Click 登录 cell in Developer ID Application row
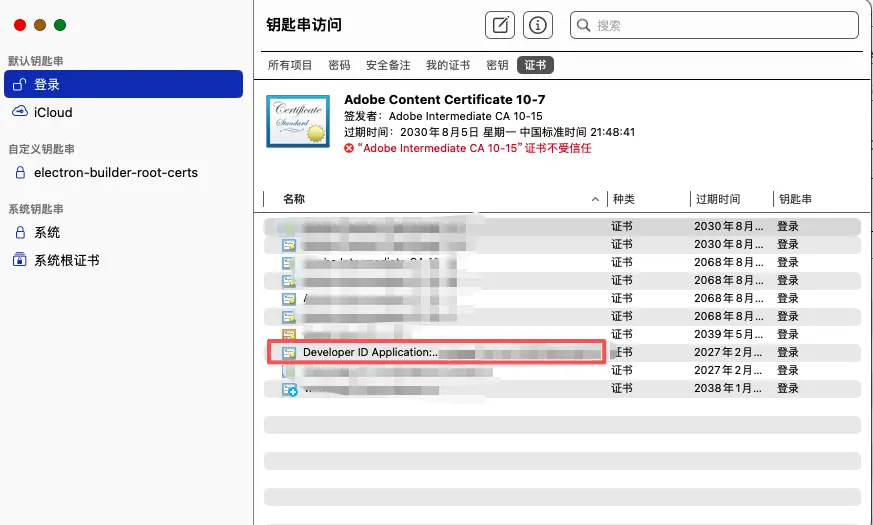This screenshot has width=873, height=525. [x=788, y=352]
